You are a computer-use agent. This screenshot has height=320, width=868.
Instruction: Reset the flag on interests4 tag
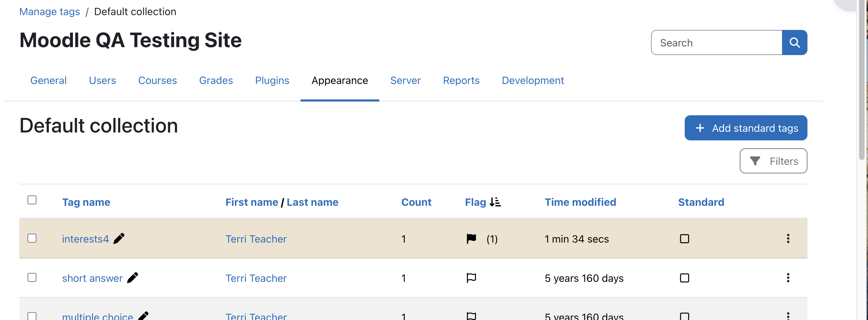[x=471, y=238]
